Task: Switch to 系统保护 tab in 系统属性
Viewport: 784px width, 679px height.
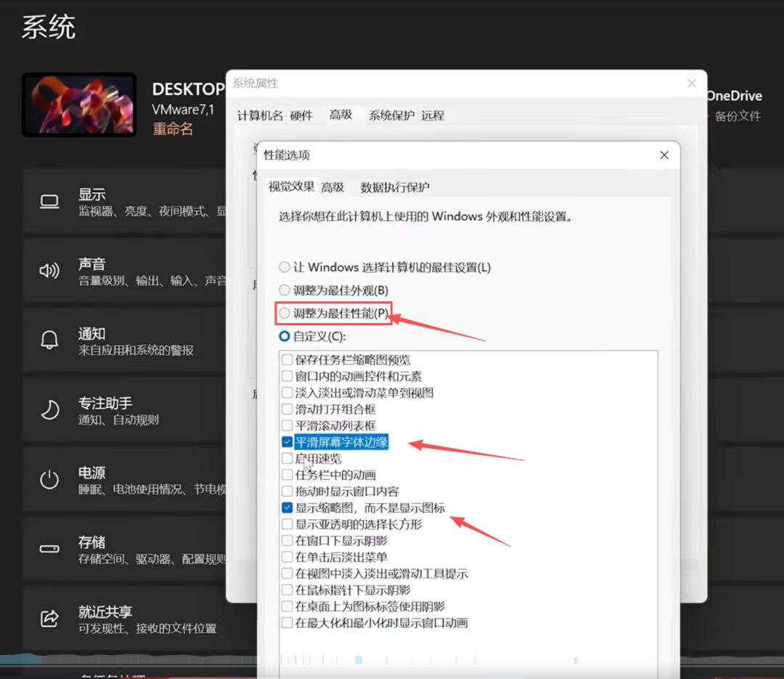Action: click(391, 115)
